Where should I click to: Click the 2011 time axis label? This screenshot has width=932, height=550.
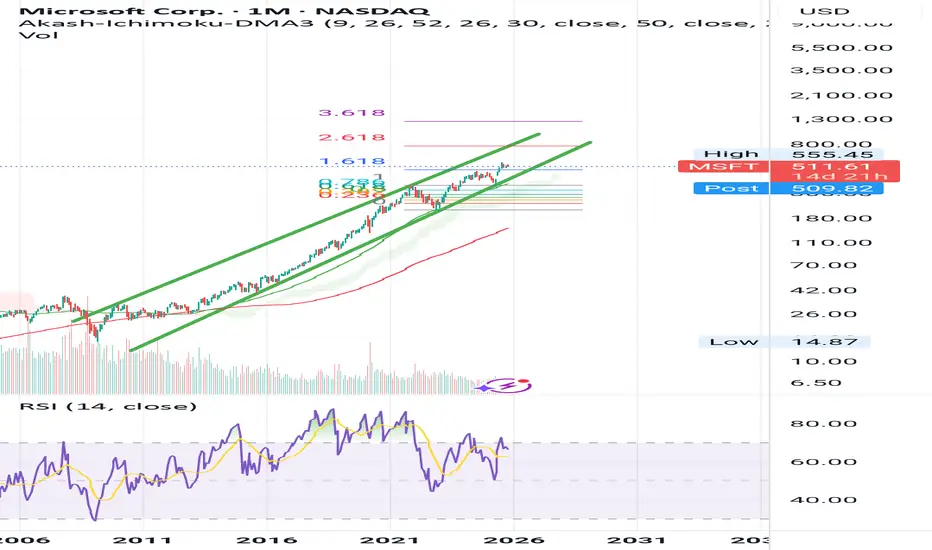[142, 540]
